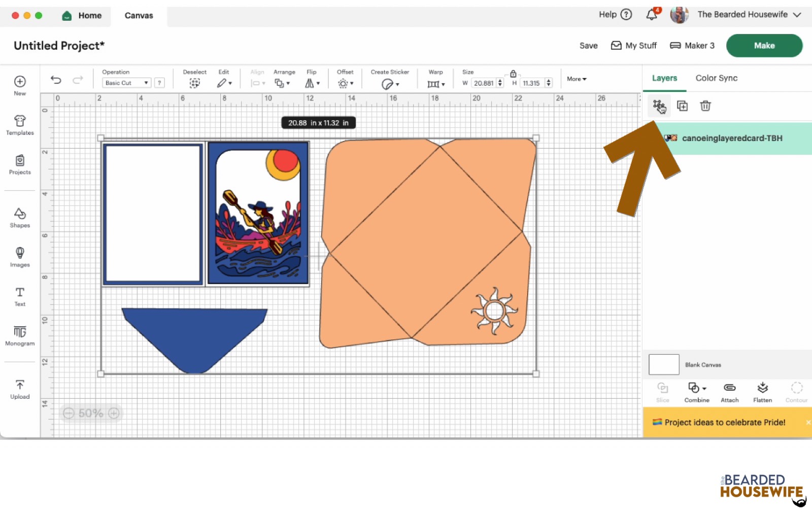Open the Monogram tool
Image resolution: width=812 pixels, height=516 pixels.
(20, 336)
